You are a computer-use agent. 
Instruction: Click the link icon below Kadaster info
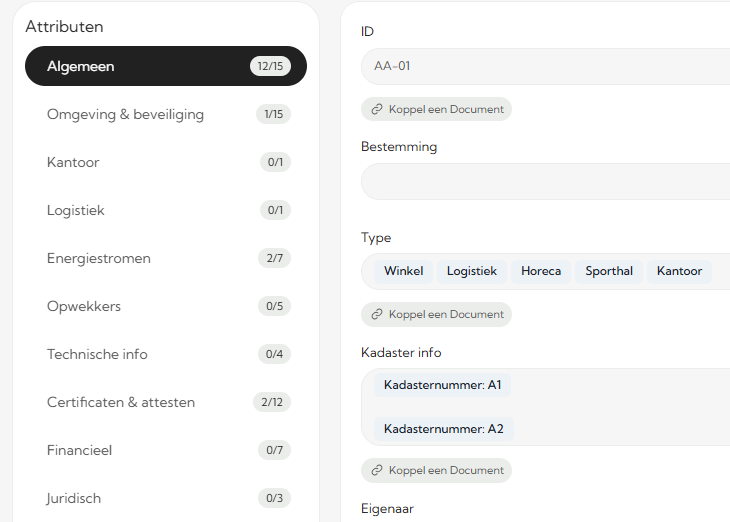pyautogui.click(x=377, y=471)
